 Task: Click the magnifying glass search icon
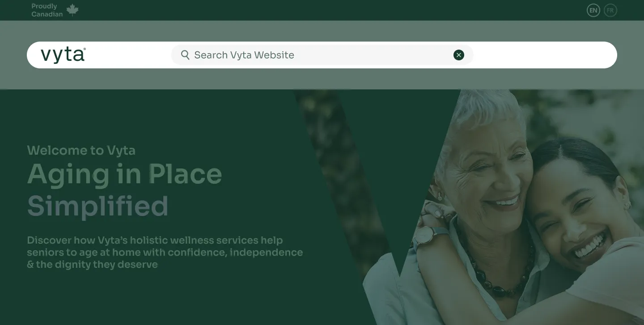tap(185, 55)
